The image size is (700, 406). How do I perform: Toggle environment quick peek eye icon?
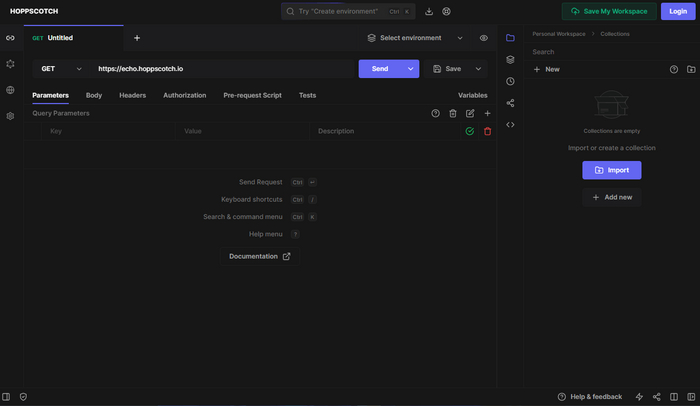coord(484,38)
